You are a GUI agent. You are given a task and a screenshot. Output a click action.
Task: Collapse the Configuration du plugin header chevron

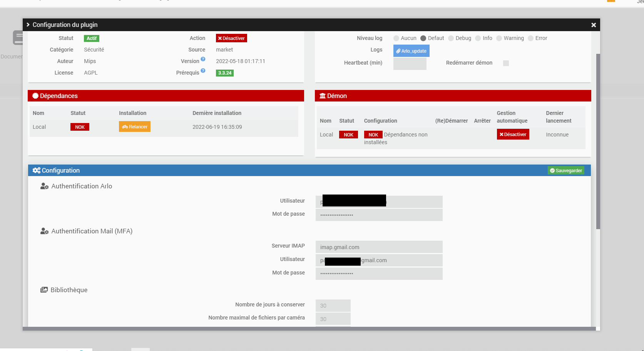pyautogui.click(x=28, y=25)
